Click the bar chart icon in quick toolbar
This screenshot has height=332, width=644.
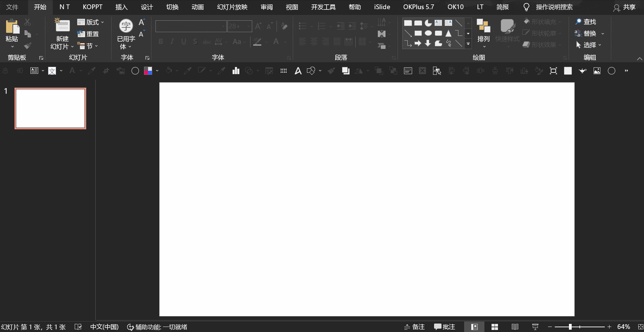[236, 71]
